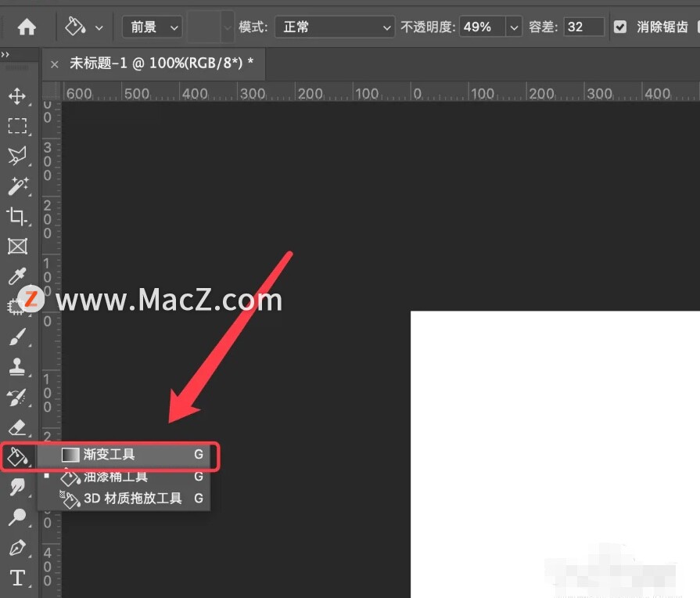Select the Brush tool
This screenshot has width=700, height=598.
click(17, 337)
